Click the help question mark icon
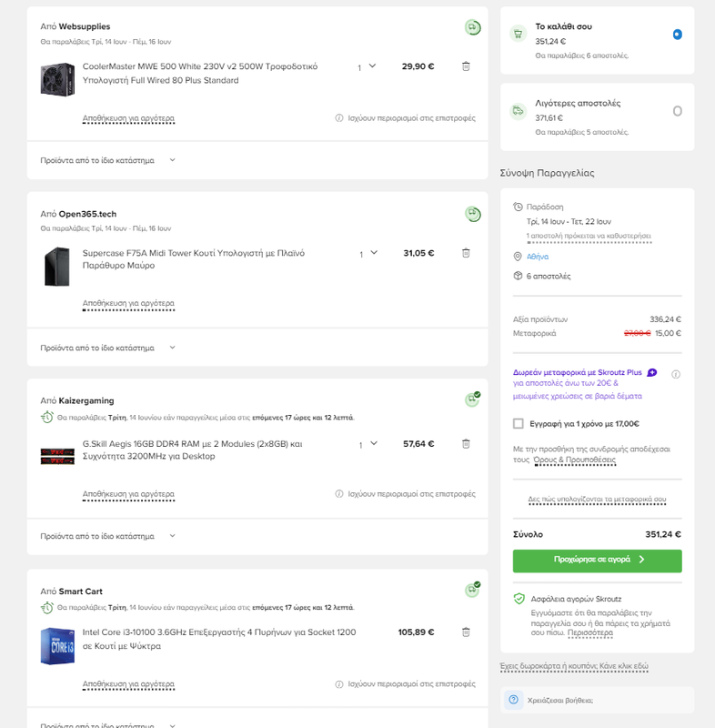 pos(513,699)
